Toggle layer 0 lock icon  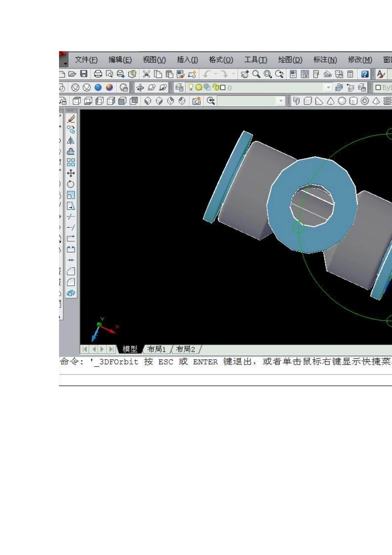tap(215, 87)
